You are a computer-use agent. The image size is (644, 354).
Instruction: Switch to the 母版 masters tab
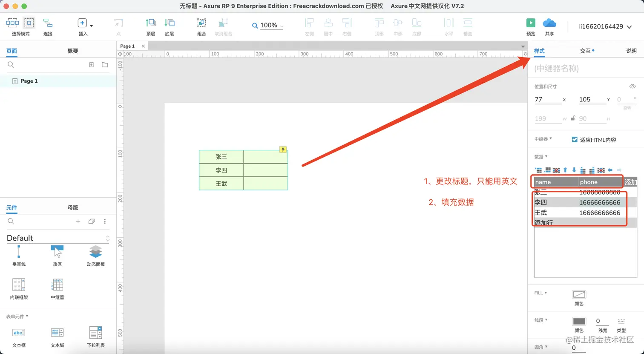tap(73, 207)
